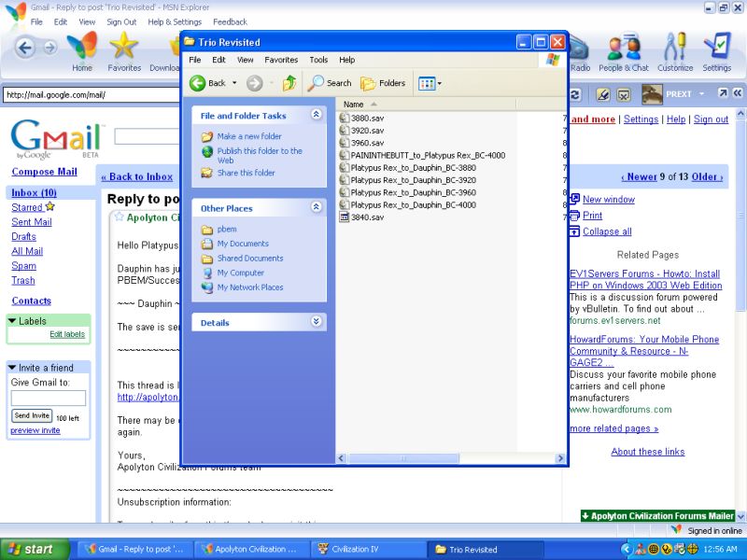
Task: Open Customize in MSN Explorer toolbar
Action: [675, 52]
